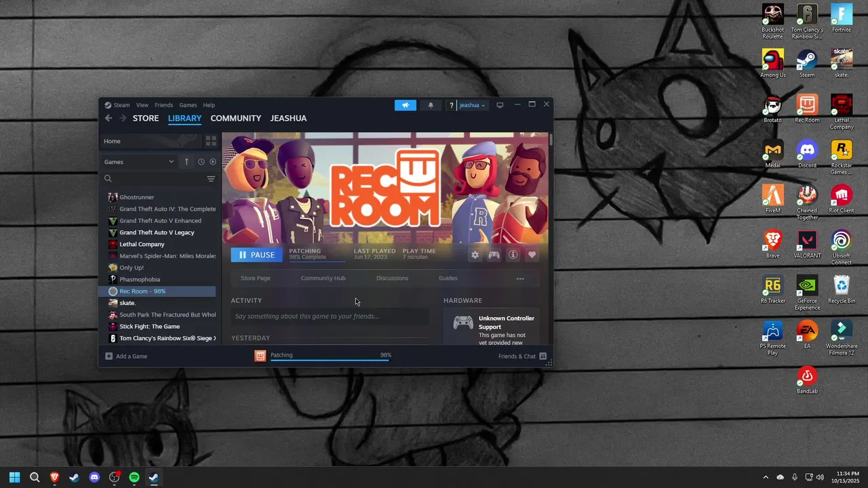Select Grand Theft Auto V Enhanced
Viewport: 868px width, 488px height.
[x=162, y=221]
